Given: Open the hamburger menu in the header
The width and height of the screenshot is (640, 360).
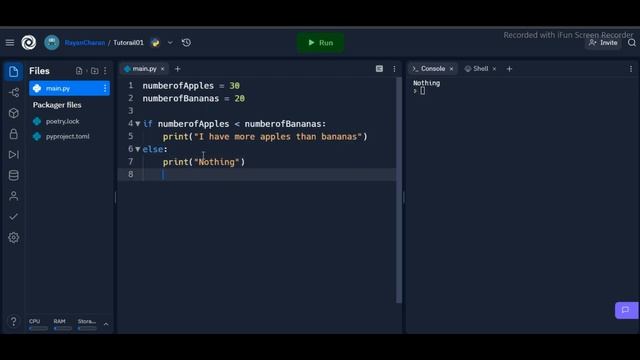Looking at the screenshot, I should [x=9, y=42].
